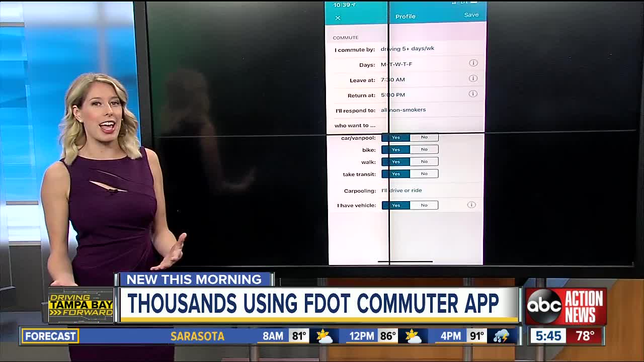
Task: Click Driving Tampa Bay Forward logo
Action: [x=80, y=306]
